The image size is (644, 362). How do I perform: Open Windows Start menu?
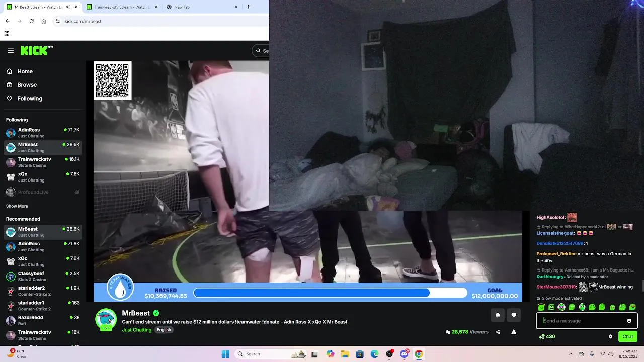coord(225,354)
